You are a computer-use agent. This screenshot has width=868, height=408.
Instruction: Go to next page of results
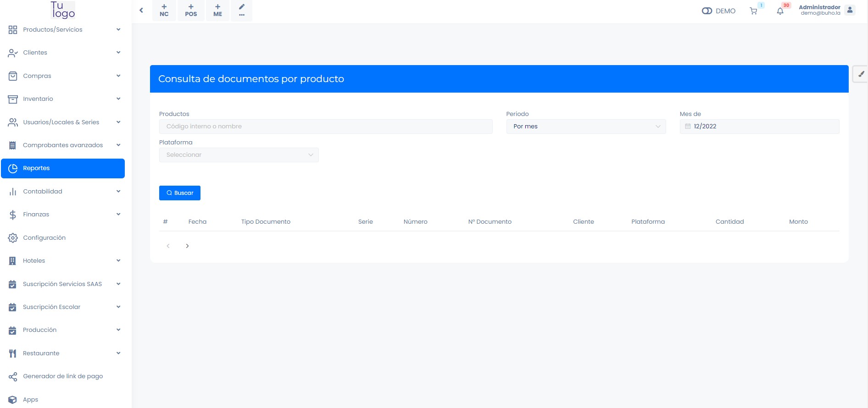[x=187, y=246]
